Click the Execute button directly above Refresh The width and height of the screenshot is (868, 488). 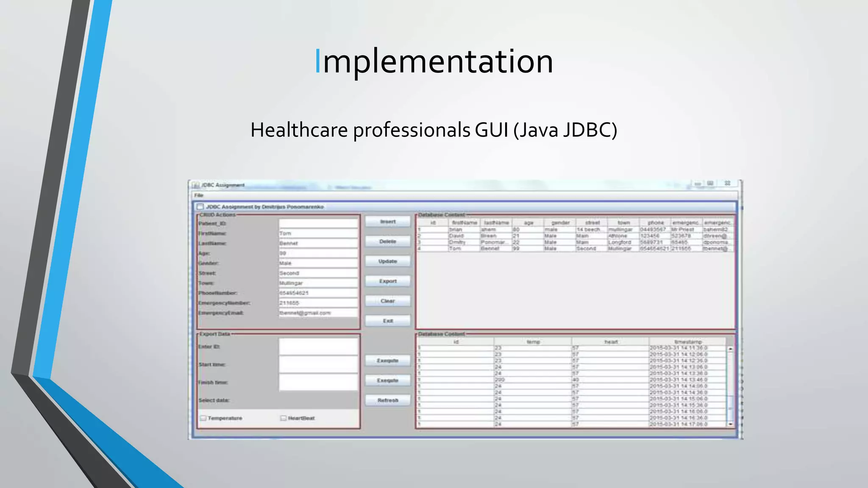(x=388, y=380)
